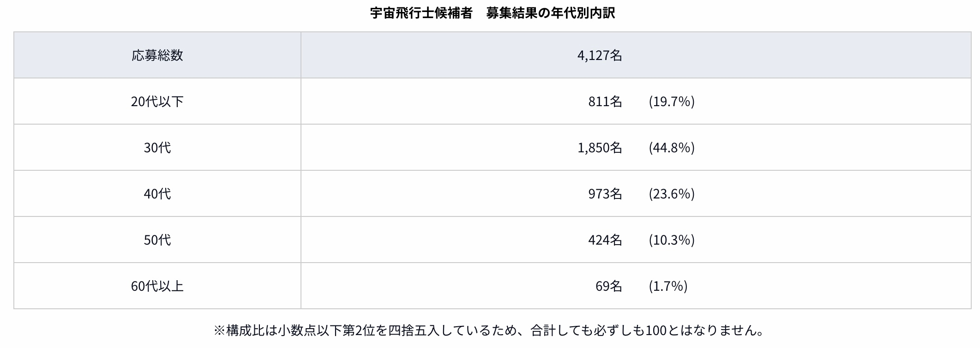Select the 40代 row label
980x348 pixels.
coord(157,194)
